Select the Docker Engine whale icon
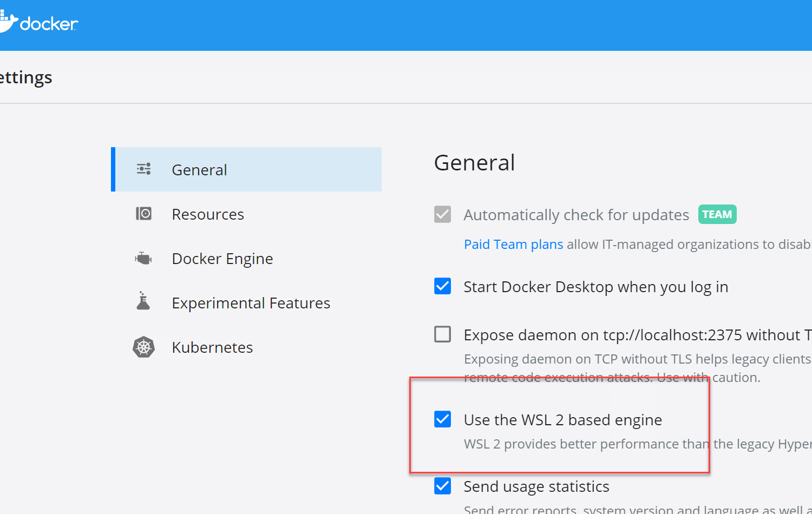This screenshot has height=514, width=812. coord(142,258)
